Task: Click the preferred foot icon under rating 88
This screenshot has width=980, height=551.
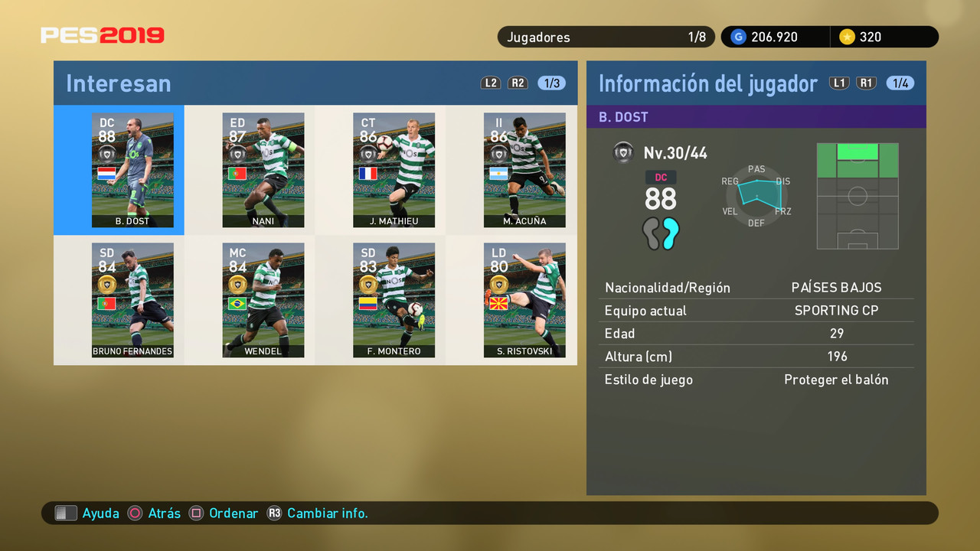Action: click(x=661, y=233)
